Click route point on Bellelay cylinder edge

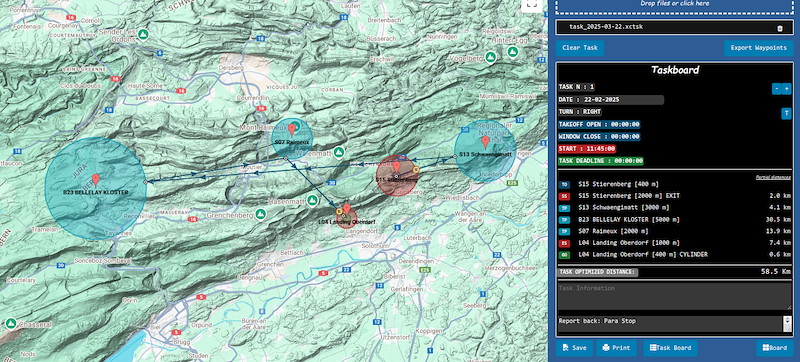pyautogui.click(x=146, y=181)
